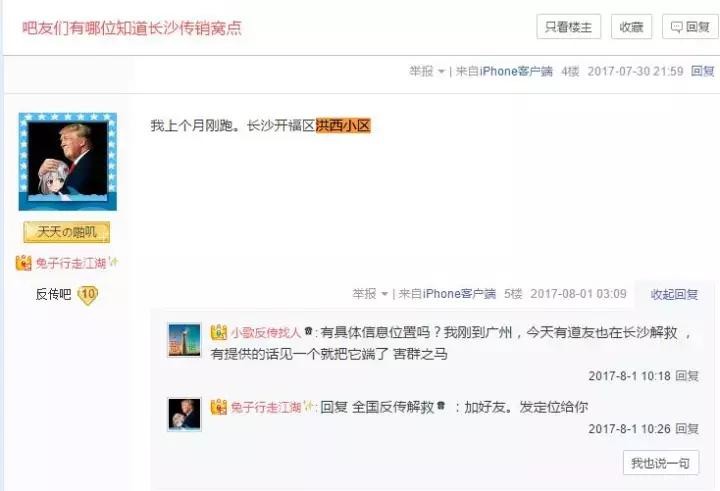Click the 我也说一句 button
Screen dimensions: 720x491
tap(661, 463)
